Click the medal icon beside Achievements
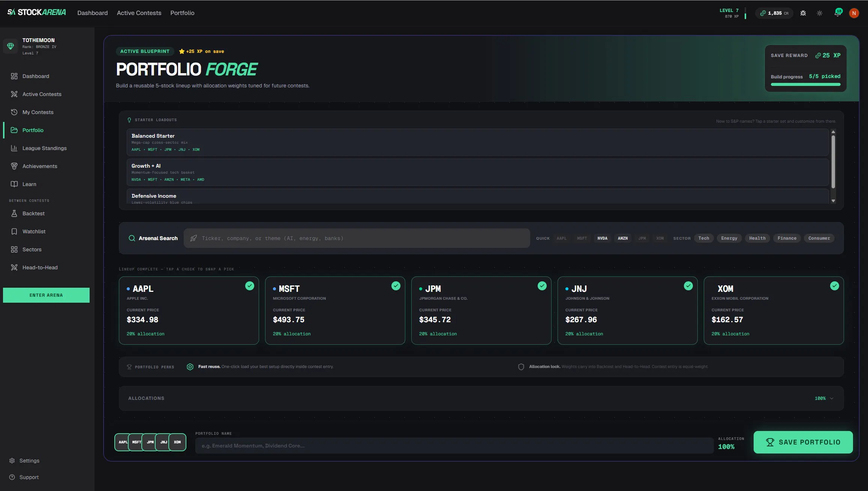868x491 pixels. coord(14,166)
